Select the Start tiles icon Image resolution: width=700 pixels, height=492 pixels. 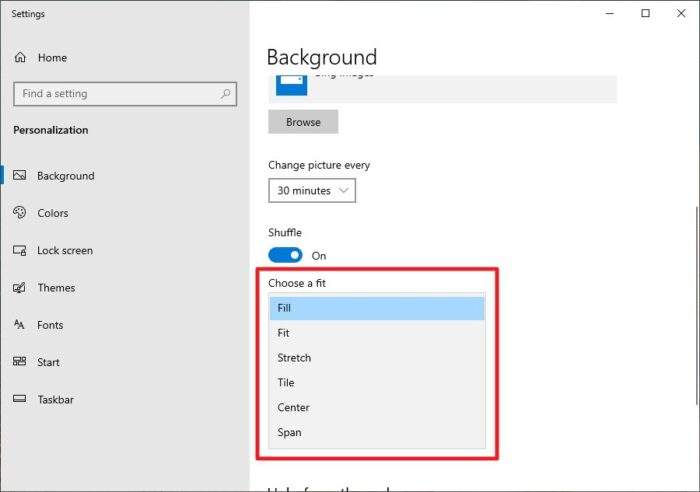click(x=20, y=361)
